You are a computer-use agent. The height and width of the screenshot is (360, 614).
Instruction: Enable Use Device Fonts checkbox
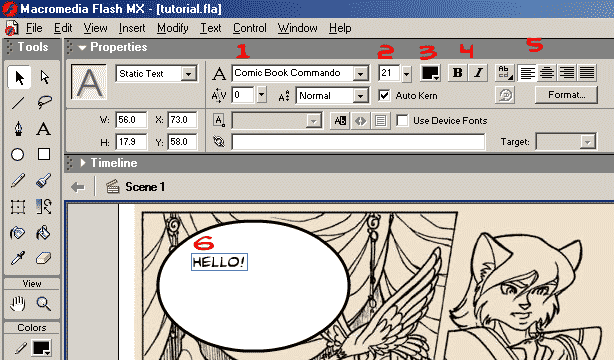(x=402, y=121)
